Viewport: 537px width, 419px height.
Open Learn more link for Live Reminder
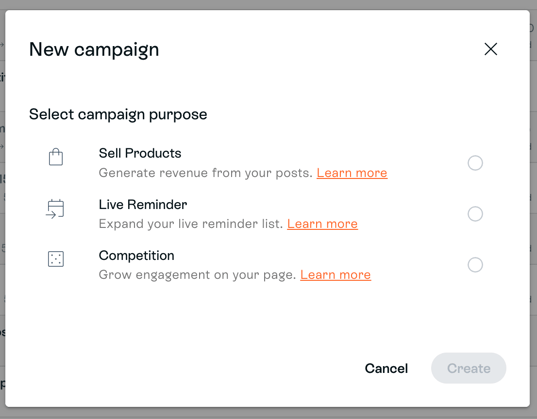point(322,224)
